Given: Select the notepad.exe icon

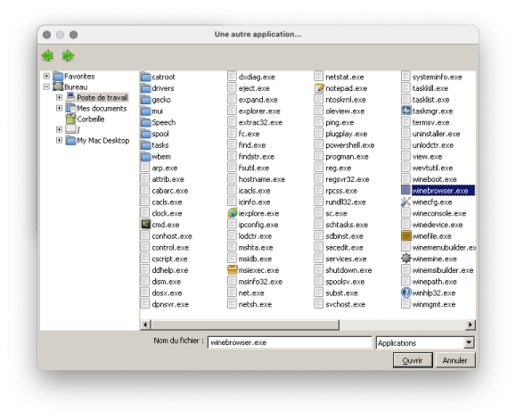Looking at the screenshot, I should [x=319, y=88].
